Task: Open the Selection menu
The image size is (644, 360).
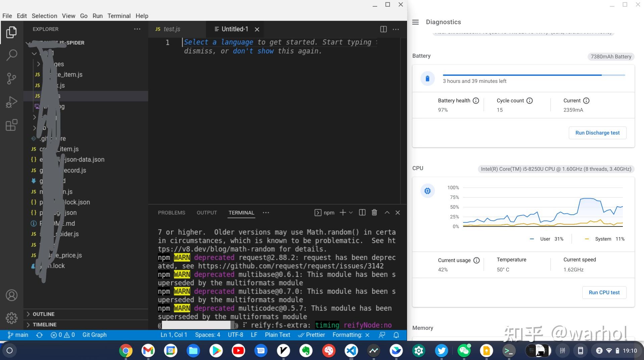Action: point(44,16)
